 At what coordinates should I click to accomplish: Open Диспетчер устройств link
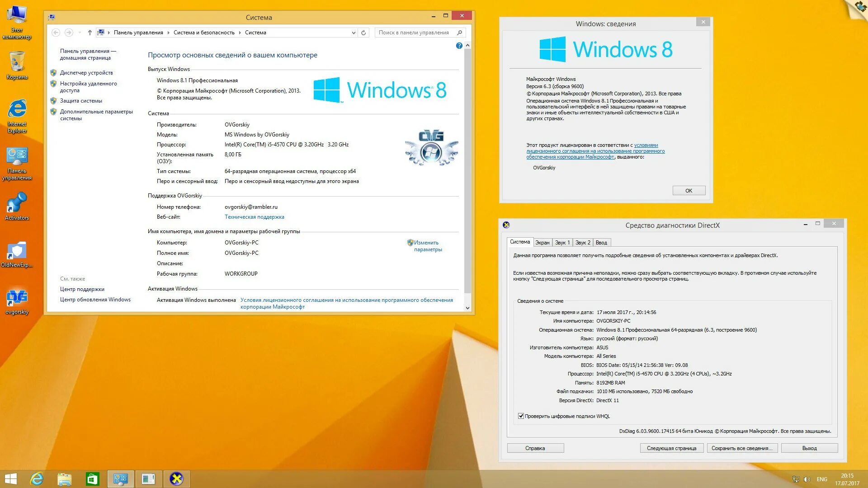tap(86, 73)
